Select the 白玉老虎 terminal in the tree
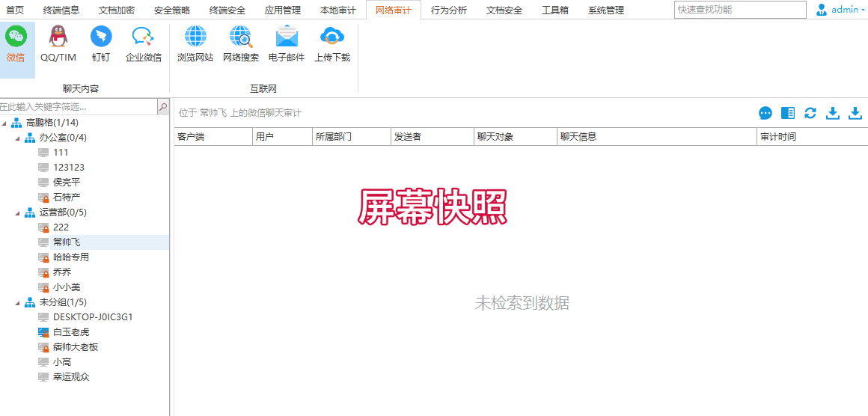 click(71, 332)
